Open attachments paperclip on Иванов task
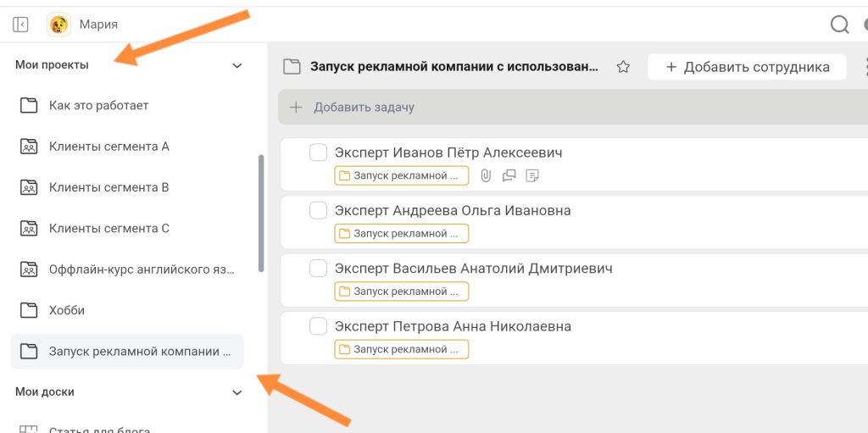The height and width of the screenshot is (433, 868). (x=486, y=175)
